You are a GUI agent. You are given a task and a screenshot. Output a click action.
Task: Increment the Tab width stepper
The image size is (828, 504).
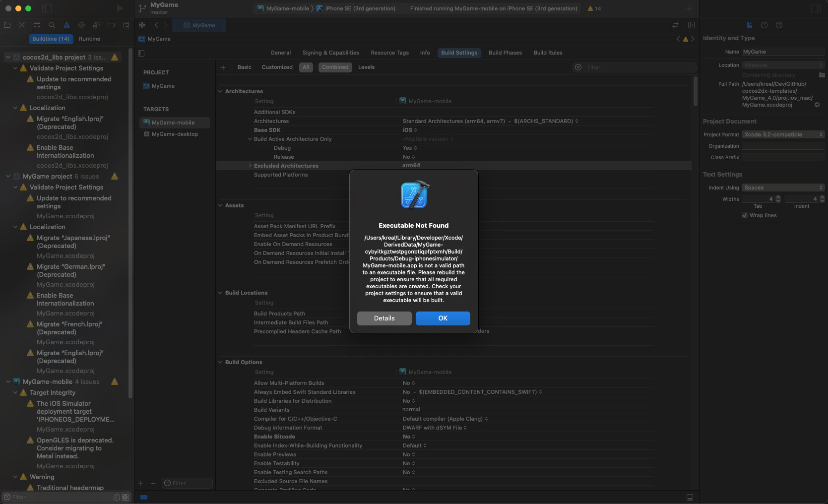tap(778, 197)
